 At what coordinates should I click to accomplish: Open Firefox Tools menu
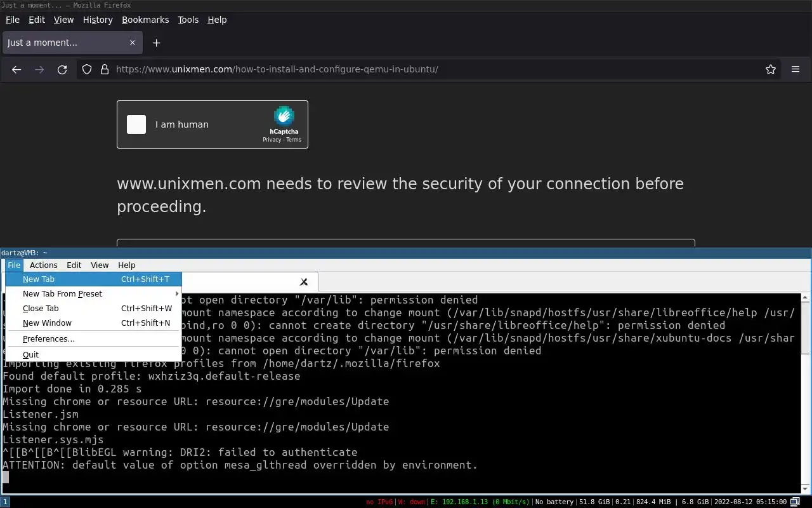coord(188,20)
